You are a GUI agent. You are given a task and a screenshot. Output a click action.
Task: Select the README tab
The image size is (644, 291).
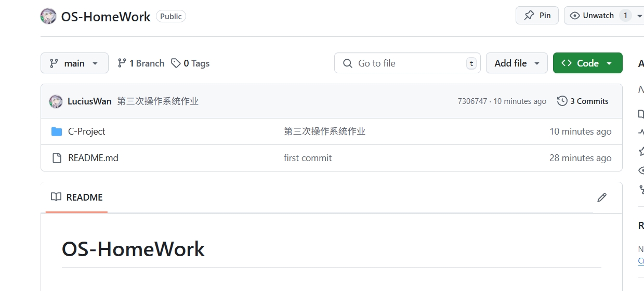[76, 197]
